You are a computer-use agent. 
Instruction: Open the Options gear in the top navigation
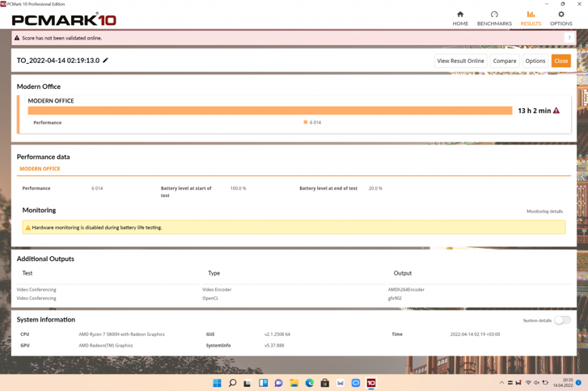click(x=561, y=19)
